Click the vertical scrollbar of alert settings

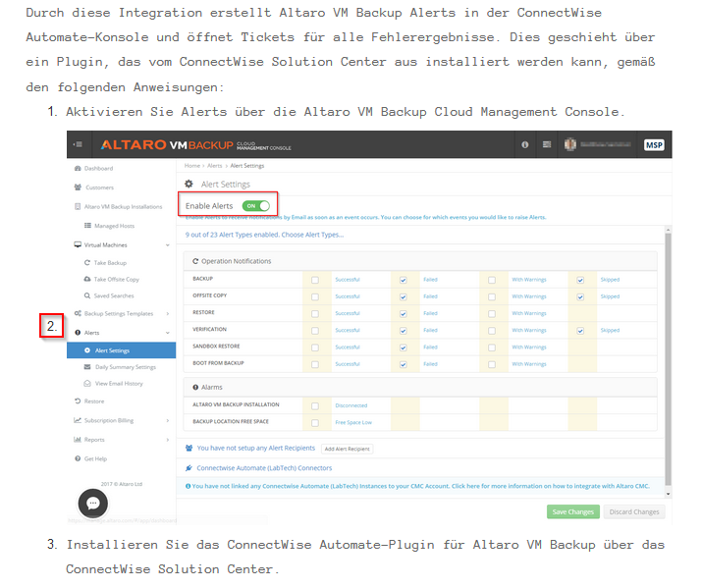tap(669, 344)
